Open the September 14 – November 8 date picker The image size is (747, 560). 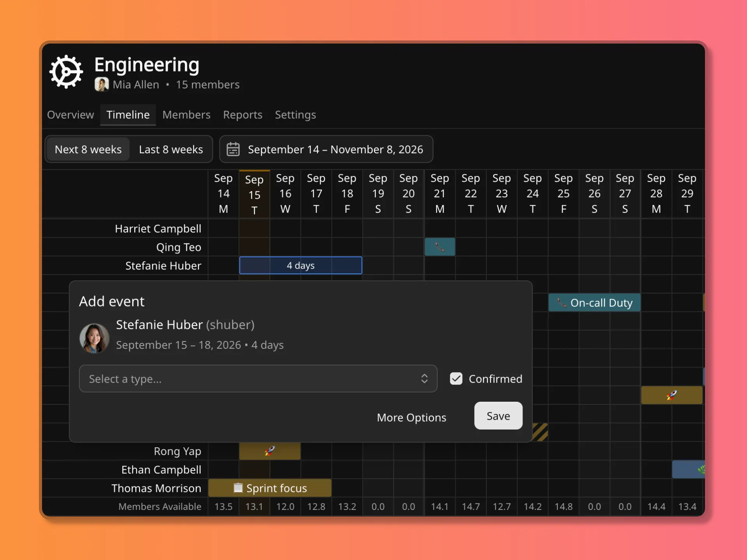[x=326, y=149]
